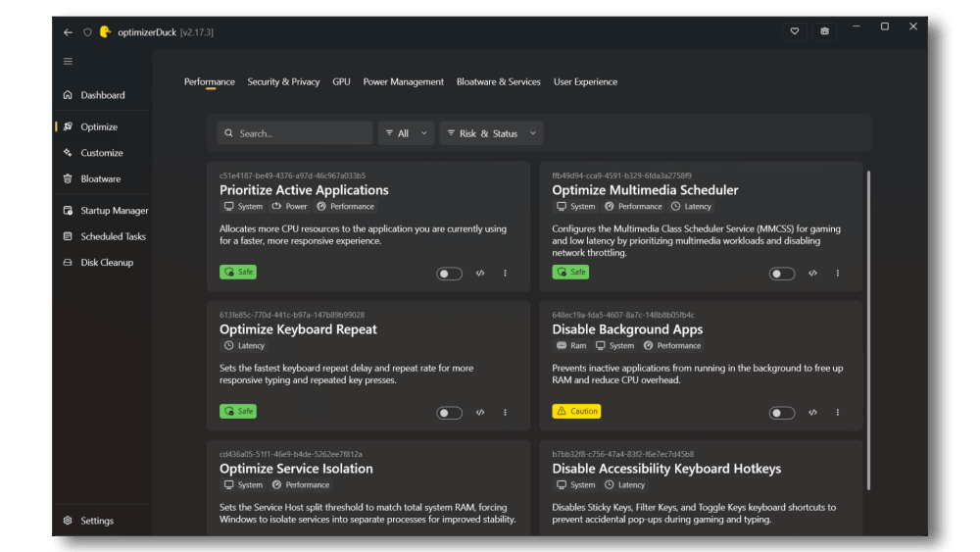Select Optimize in the sidebar
The image size is (980, 552).
click(x=103, y=126)
